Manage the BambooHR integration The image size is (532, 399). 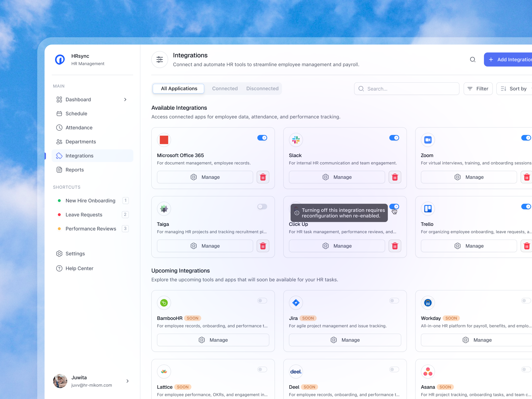(213, 340)
